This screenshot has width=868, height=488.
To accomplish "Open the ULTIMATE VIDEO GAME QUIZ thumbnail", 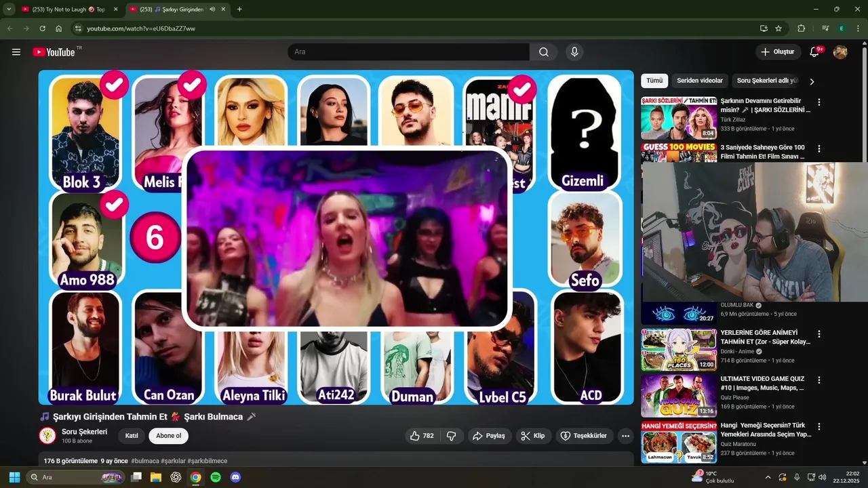I will click(678, 396).
